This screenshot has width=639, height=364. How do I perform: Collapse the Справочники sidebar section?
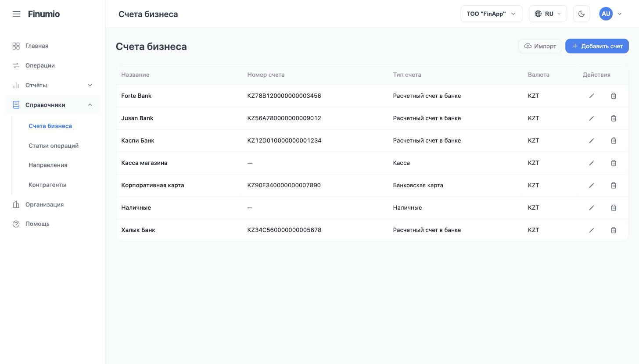coord(53,105)
